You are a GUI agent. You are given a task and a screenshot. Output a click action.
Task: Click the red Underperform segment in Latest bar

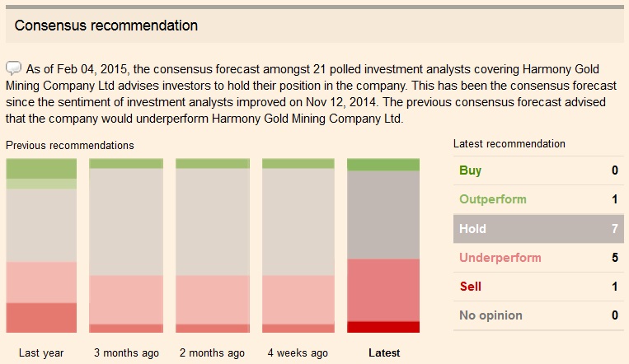[x=383, y=290]
